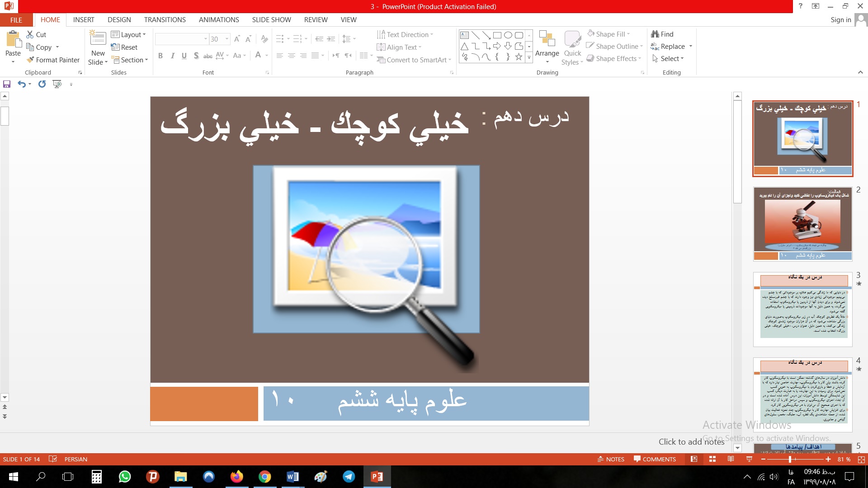Open the TRANSITIONS ribbon tab

165,20
